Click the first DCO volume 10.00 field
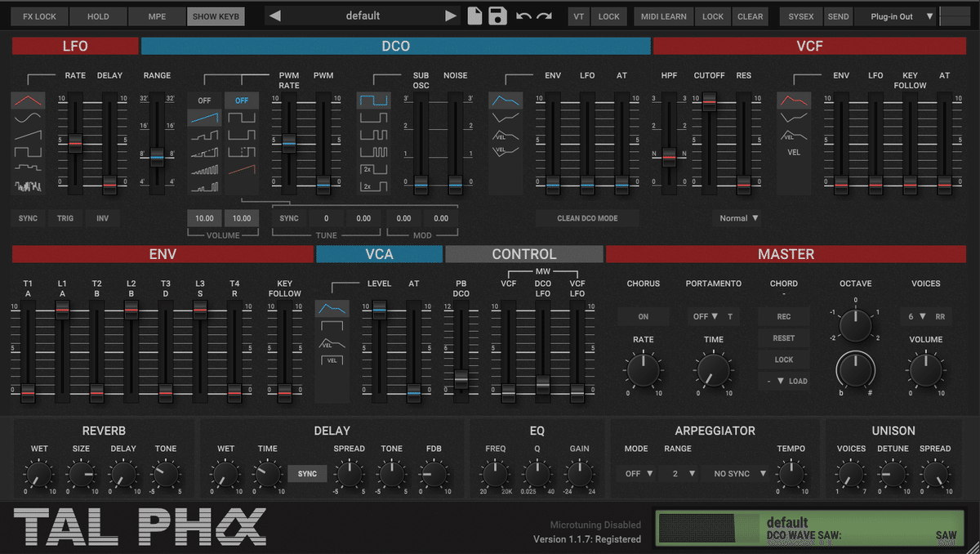The width and height of the screenshot is (980, 554). coord(204,218)
